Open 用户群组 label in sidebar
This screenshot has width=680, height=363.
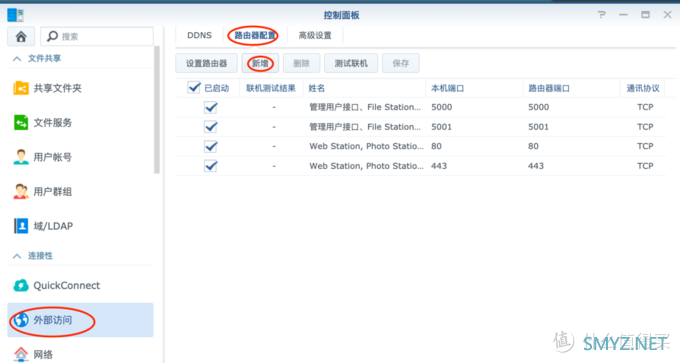[x=53, y=191]
